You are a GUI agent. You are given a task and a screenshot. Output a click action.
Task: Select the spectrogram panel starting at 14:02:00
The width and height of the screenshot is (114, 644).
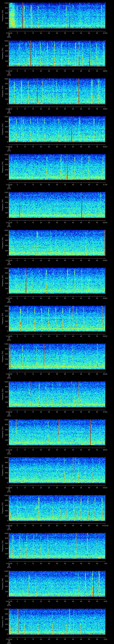coord(57,621)
